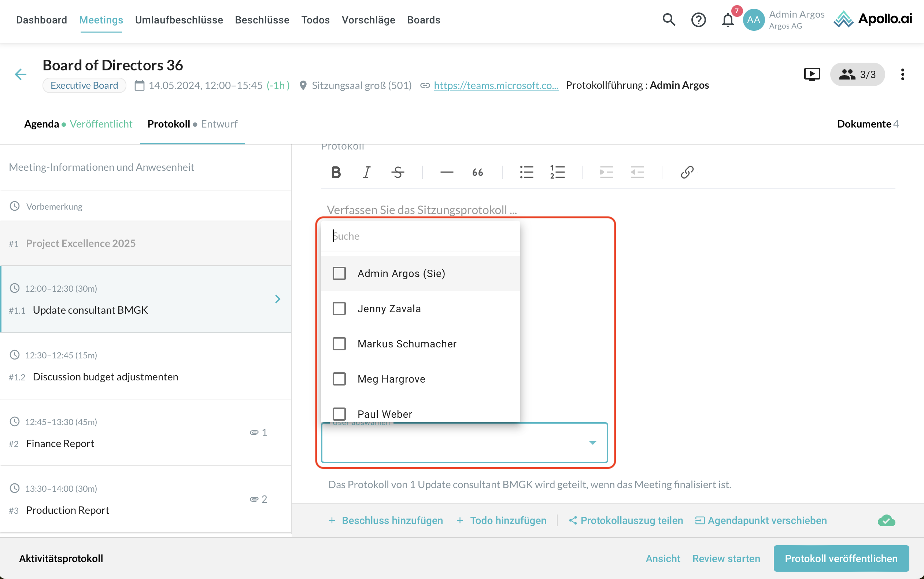Open the three-dot meeting options menu

tap(902, 74)
